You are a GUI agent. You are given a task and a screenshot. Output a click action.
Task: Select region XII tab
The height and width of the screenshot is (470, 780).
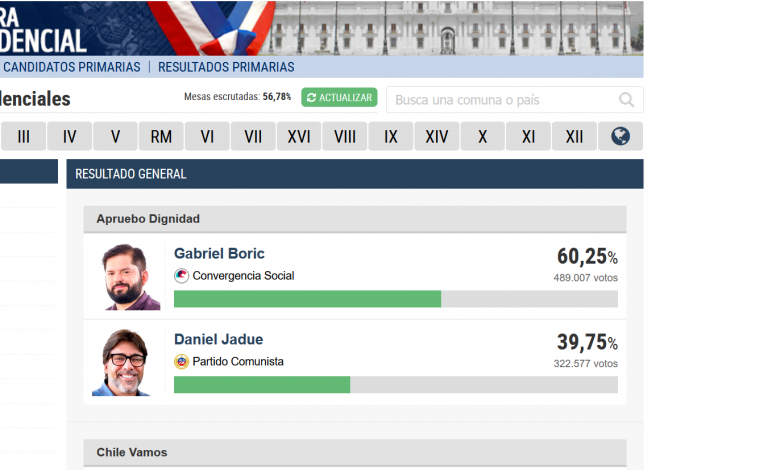tap(574, 136)
